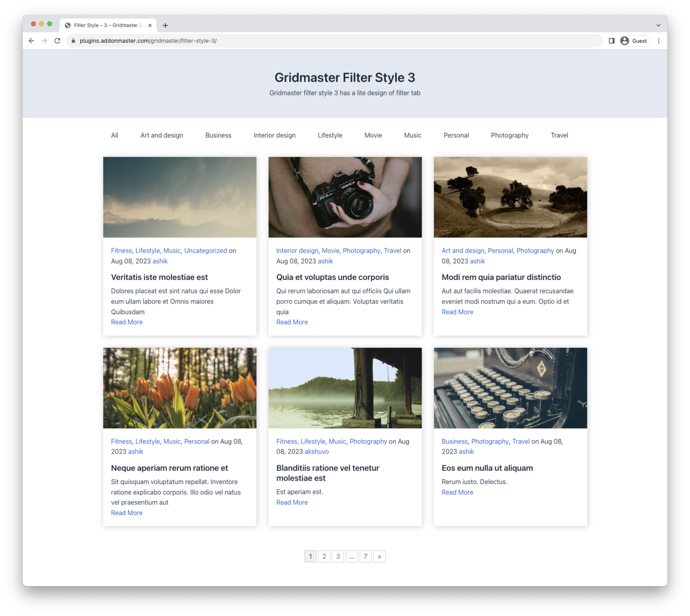Image resolution: width=690 pixels, height=616 pixels.
Task: Click Read More under Blanditiis ratione post
Action: tap(292, 502)
